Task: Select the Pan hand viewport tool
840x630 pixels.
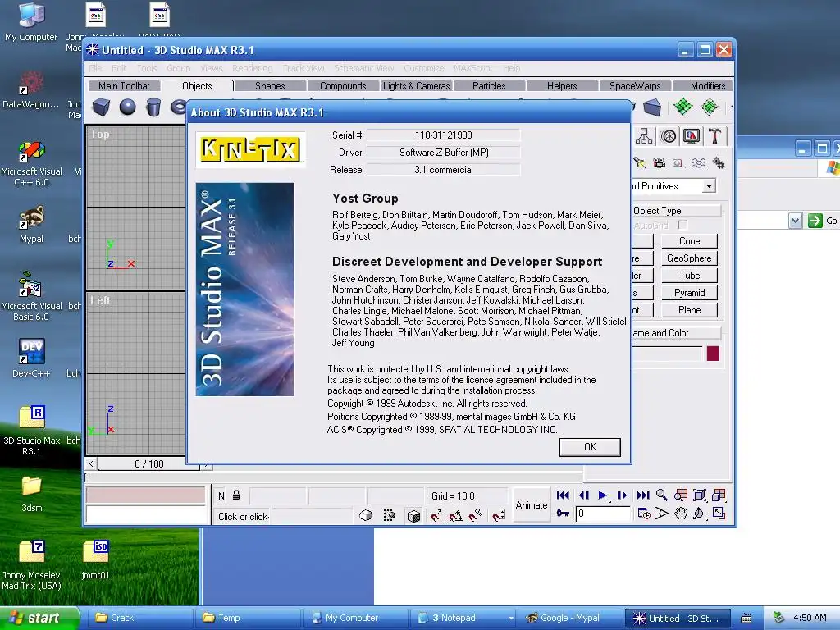Action: 681,514
